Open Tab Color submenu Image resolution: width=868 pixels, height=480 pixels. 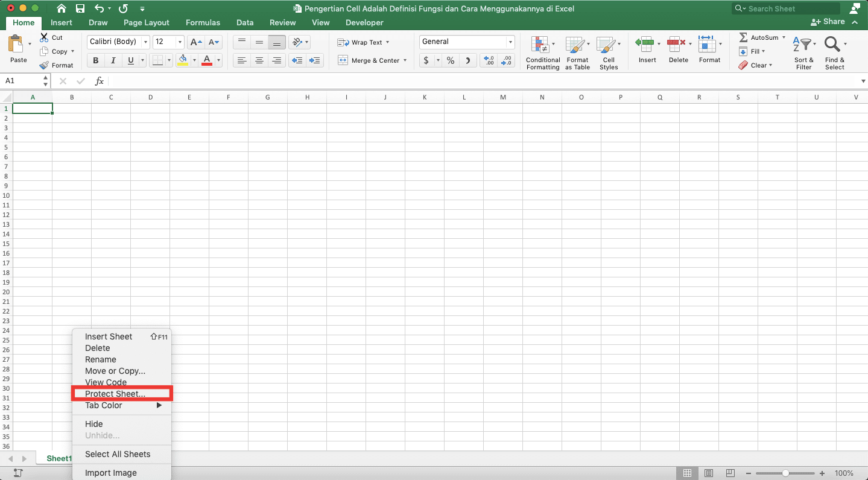[x=122, y=405]
